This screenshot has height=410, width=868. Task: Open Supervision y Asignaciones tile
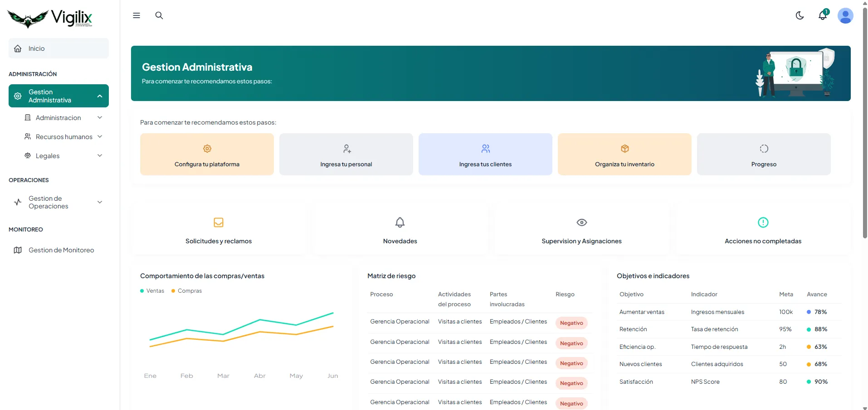582,230
